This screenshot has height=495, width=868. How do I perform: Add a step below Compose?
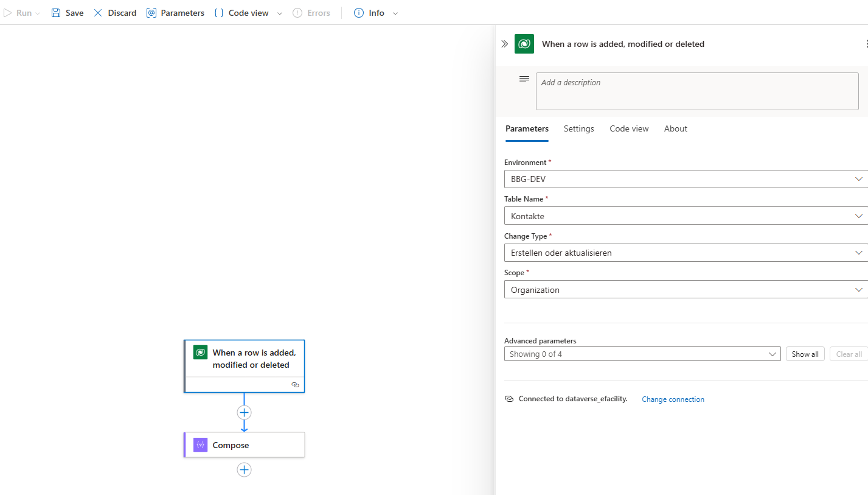[244, 469]
